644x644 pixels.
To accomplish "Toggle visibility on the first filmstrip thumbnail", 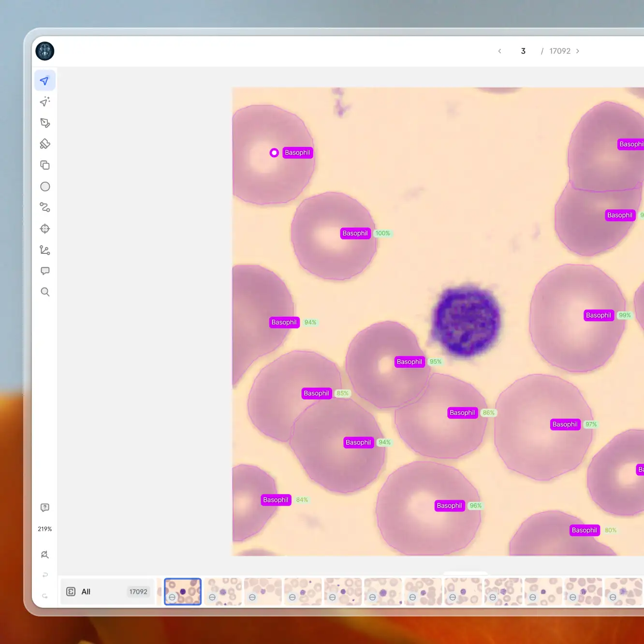I will click(173, 597).
